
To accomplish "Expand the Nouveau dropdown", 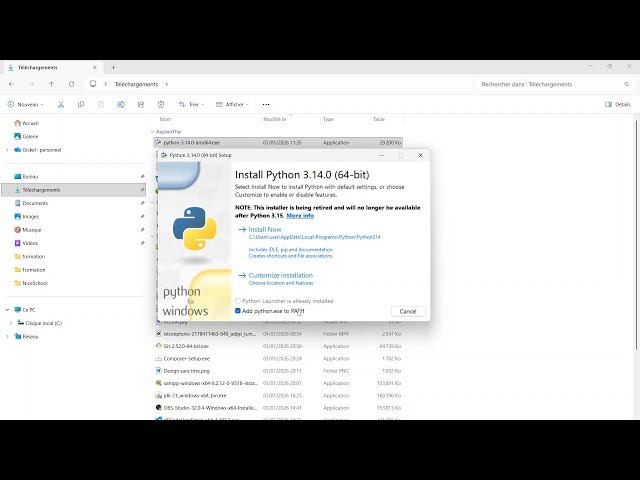I will pyautogui.click(x=25, y=104).
